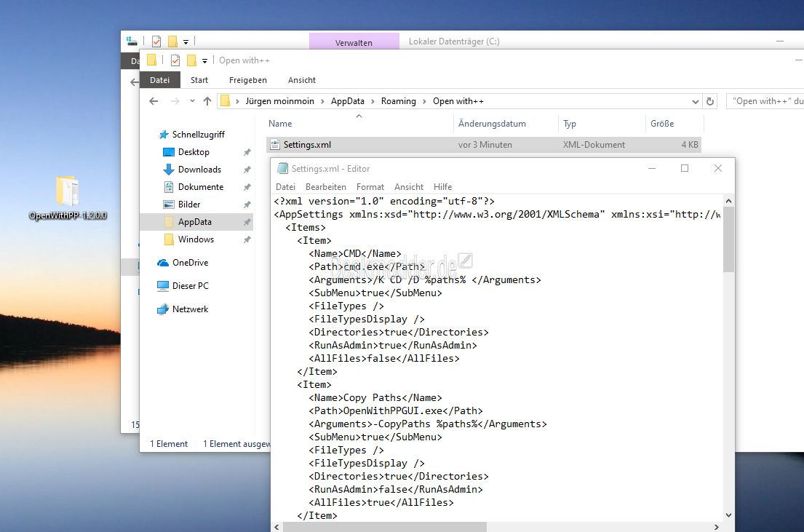Screen dimensions: 804x532
Task: Open the address bar history dropdown
Action: [696, 102]
